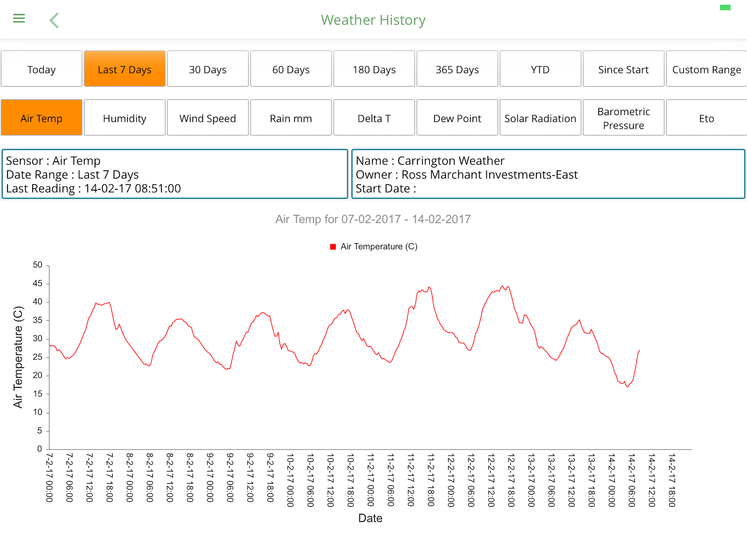Show the Rain mm sensor
Viewport: 747px width, 560px height.
291,118
